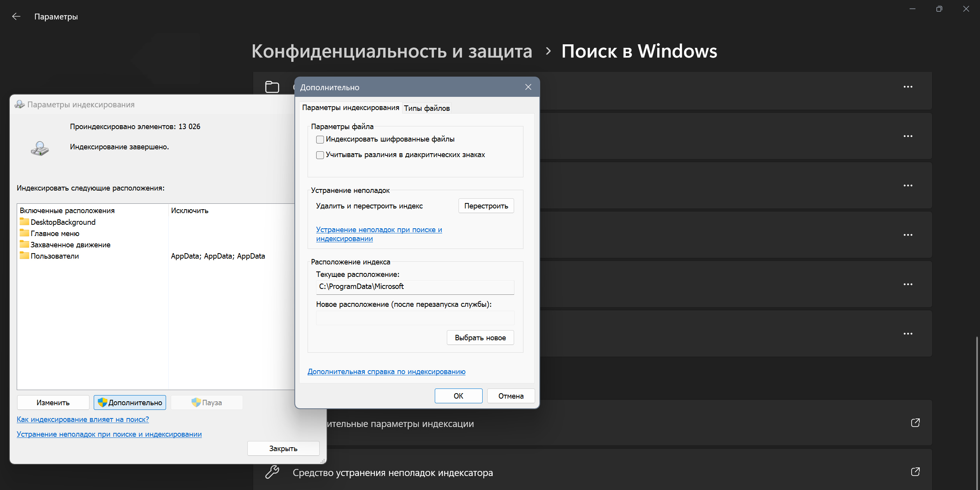
Task: Close the Settings window
Action: tap(966, 9)
